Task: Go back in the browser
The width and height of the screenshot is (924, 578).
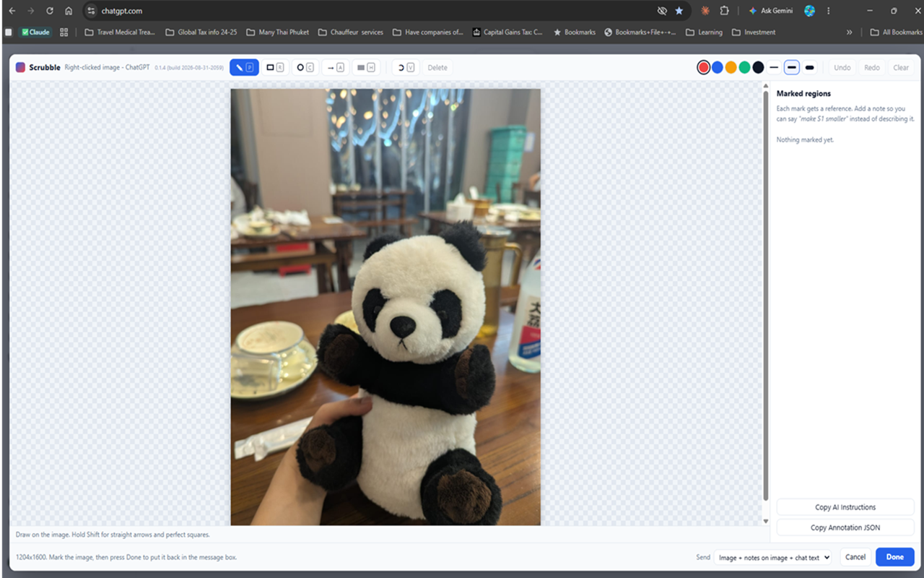Action: [x=12, y=11]
